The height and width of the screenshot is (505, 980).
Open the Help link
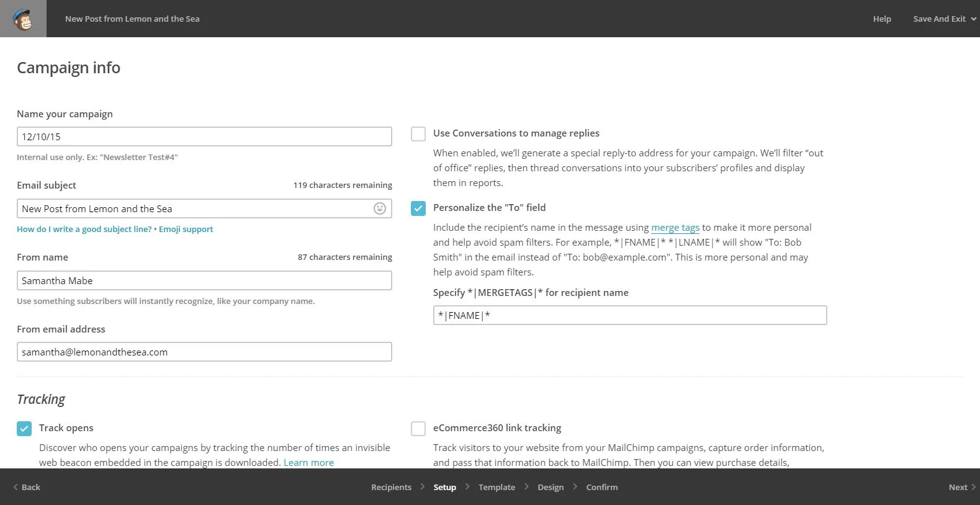[882, 19]
